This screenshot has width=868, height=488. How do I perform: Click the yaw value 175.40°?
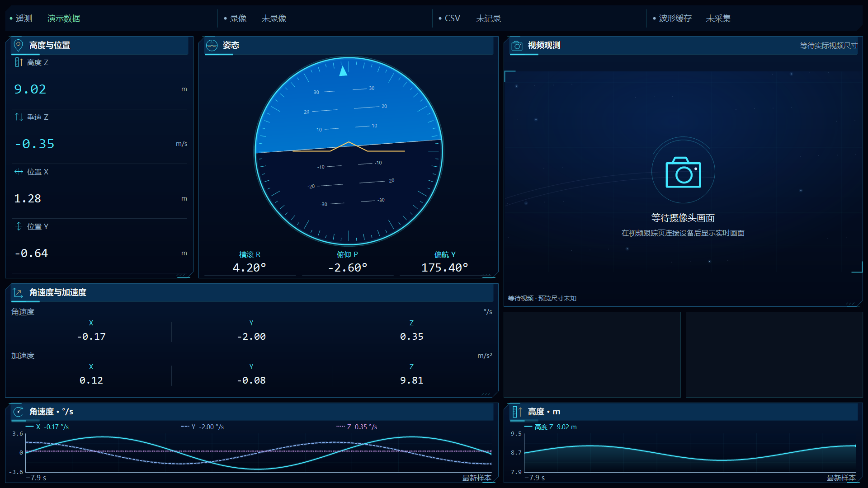(445, 267)
